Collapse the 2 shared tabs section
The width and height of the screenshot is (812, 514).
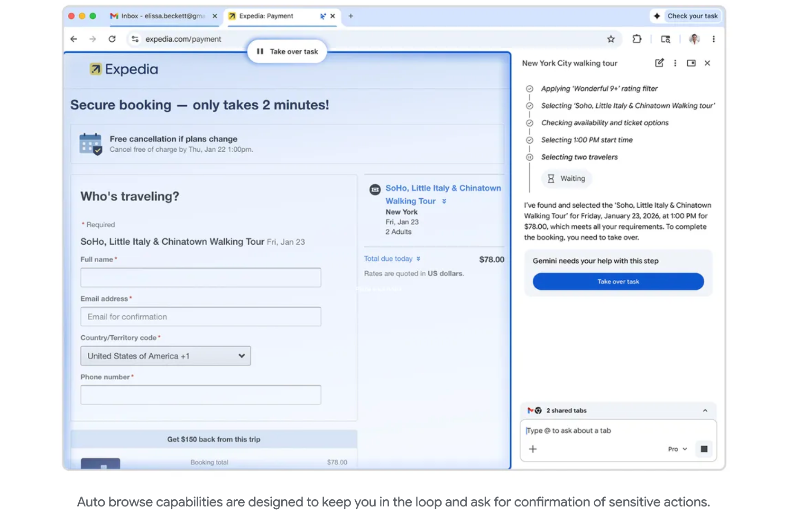(705, 411)
